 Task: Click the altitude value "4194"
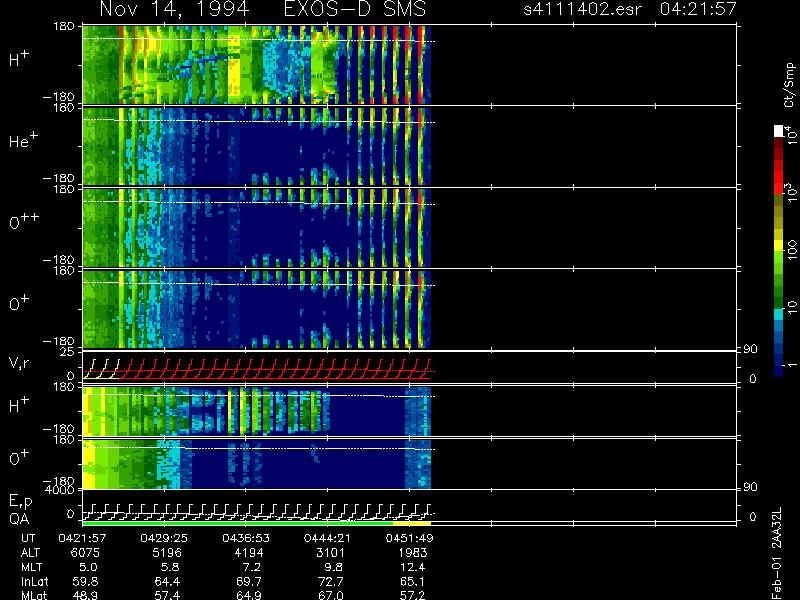point(249,553)
